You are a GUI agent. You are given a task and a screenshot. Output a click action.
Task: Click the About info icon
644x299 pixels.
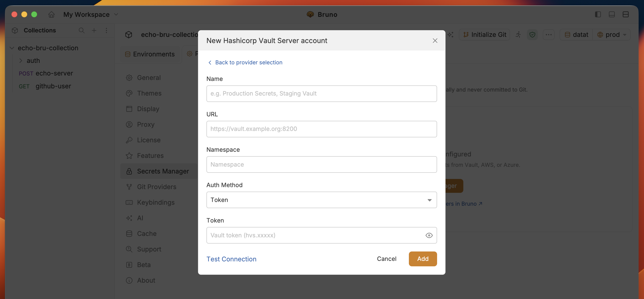click(129, 280)
